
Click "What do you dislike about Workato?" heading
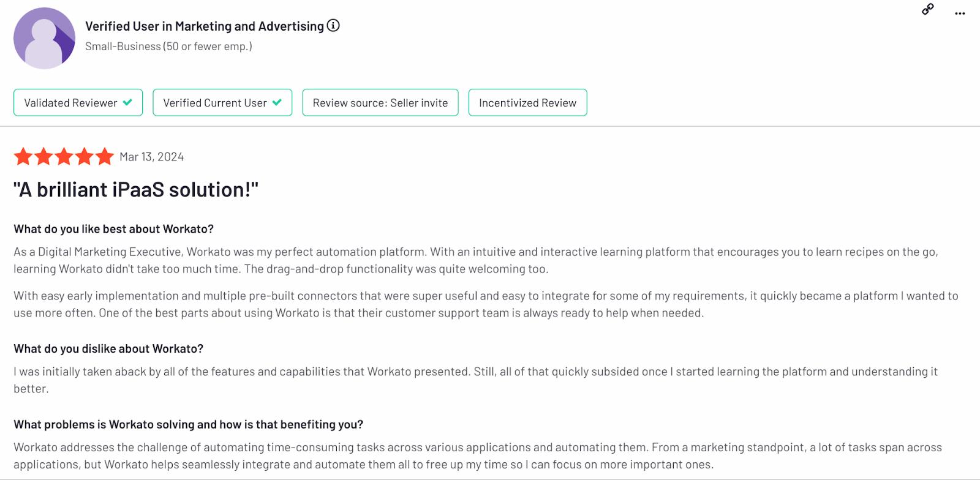click(x=108, y=348)
